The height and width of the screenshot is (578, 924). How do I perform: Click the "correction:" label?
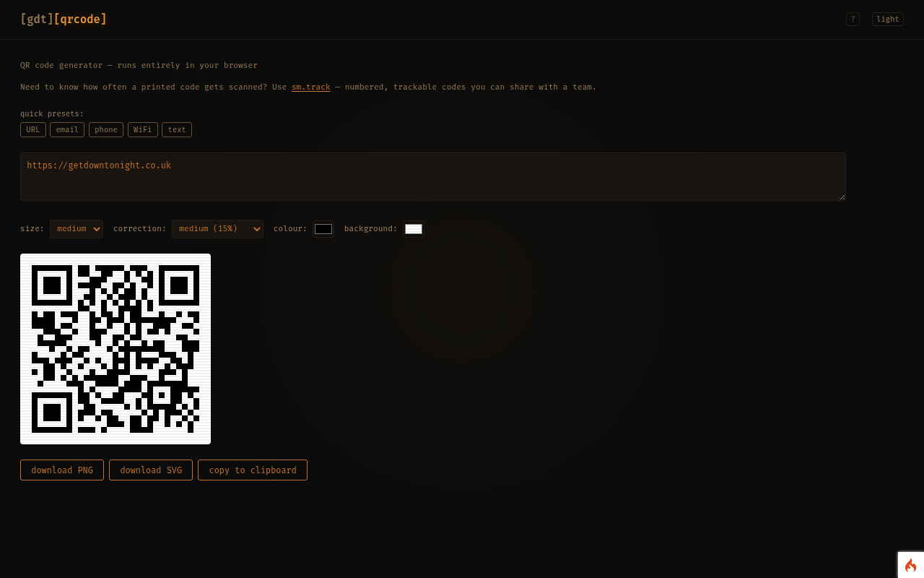pyautogui.click(x=140, y=228)
